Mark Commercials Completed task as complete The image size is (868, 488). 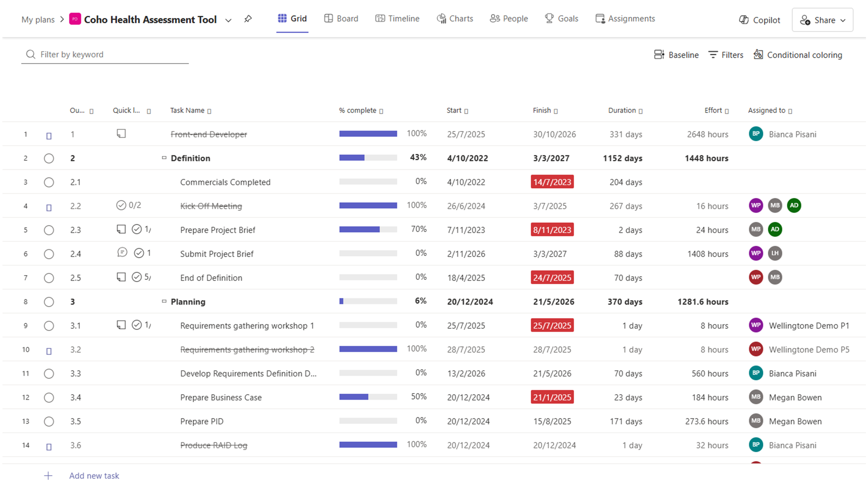[49, 182]
